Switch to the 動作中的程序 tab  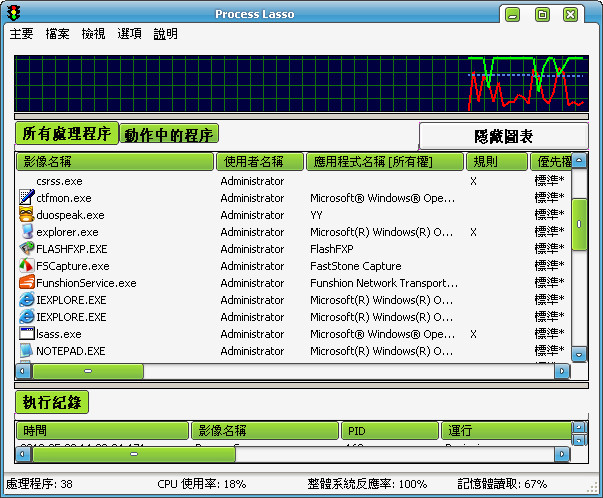169,134
